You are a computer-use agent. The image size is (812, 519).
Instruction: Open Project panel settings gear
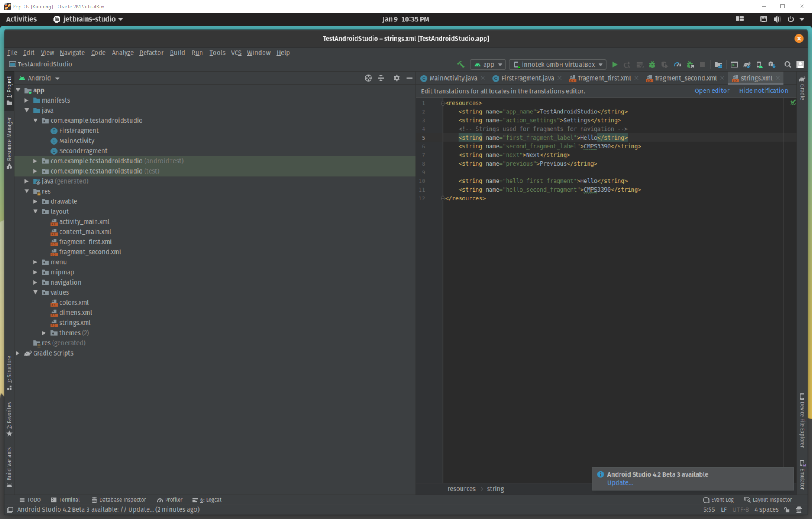(x=397, y=78)
